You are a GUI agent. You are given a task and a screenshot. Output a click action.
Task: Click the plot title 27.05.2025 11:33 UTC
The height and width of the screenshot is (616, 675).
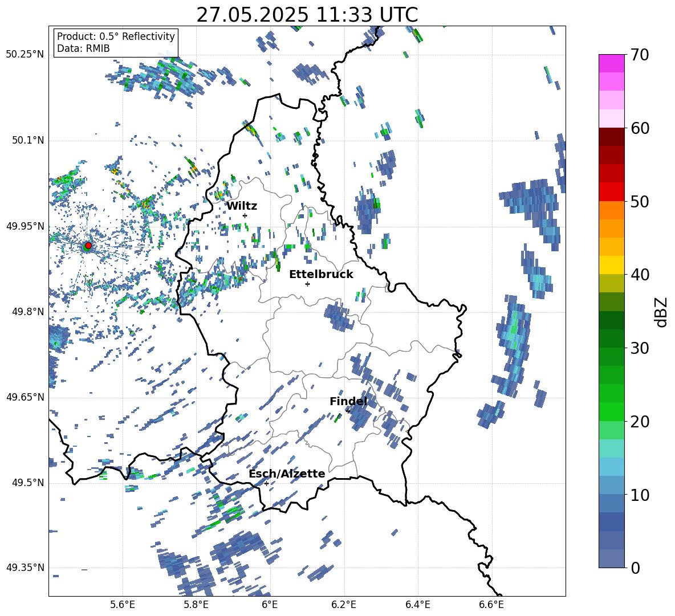click(307, 15)
